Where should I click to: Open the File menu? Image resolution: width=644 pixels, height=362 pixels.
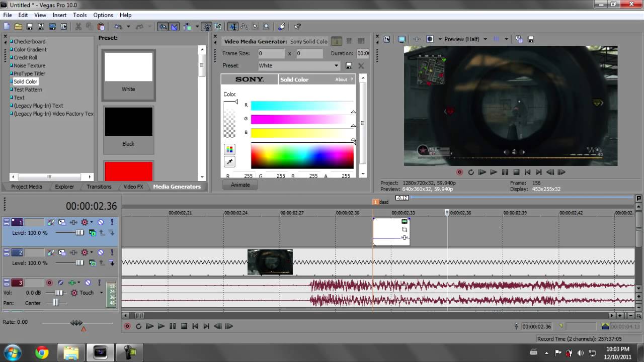coord(8,15)
